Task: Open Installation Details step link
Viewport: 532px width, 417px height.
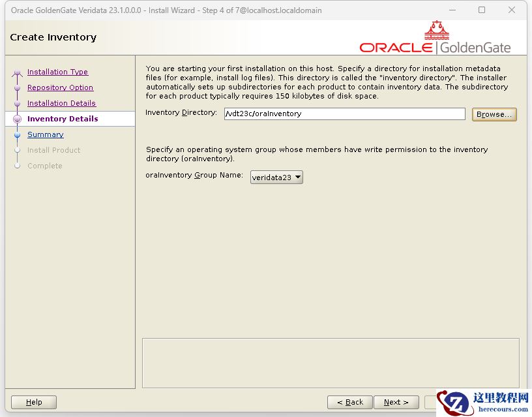Action: [61, 103]
